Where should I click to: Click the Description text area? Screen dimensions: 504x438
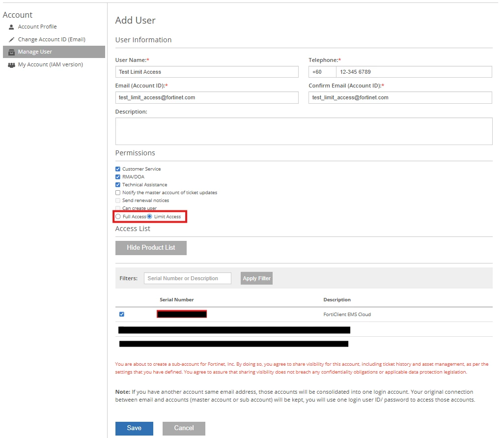304,131
